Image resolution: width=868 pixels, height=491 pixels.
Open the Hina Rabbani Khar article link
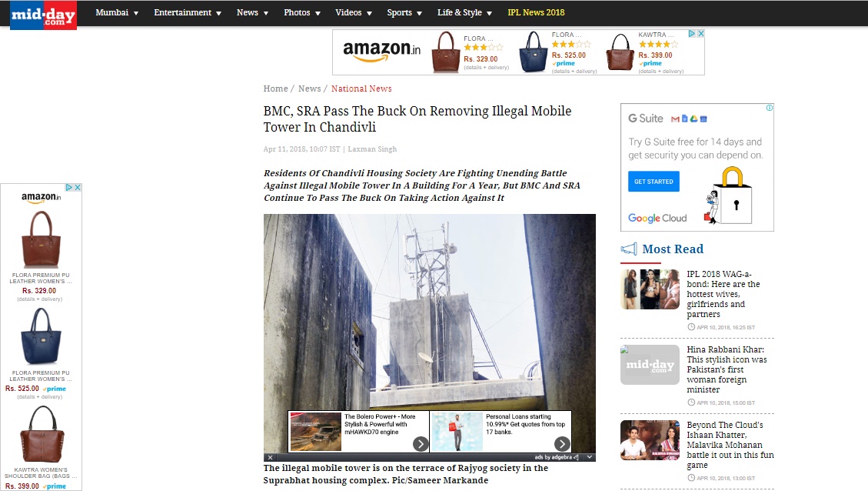(727, 369)
